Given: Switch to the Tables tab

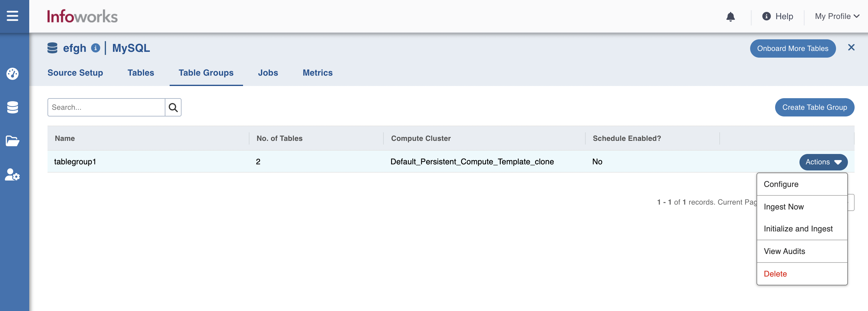Looking at the screenshot, I should click(x=140, y=73).
